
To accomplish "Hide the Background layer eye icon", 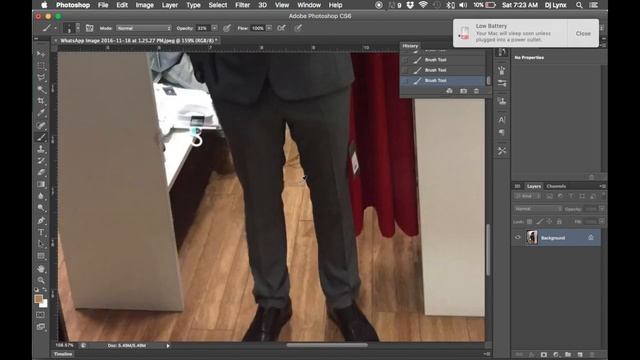I will 518,238.
